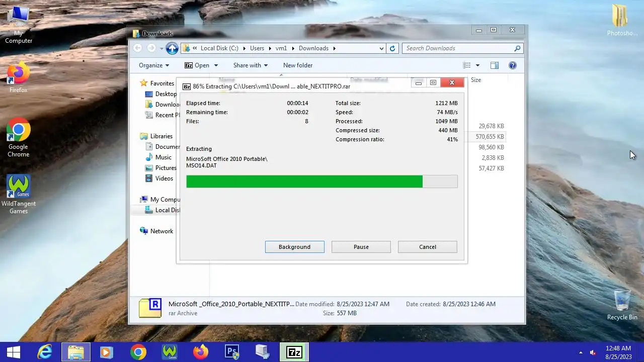This screenshot has width=644, height=362.
Task: Click the green extraction progress bar
Action: (321, 182)
